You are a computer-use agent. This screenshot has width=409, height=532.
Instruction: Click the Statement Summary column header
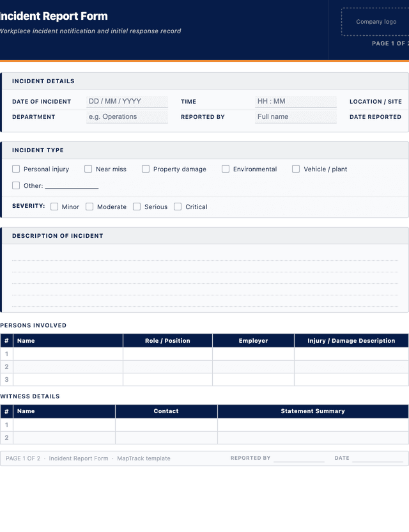click(x=313, y=411)
